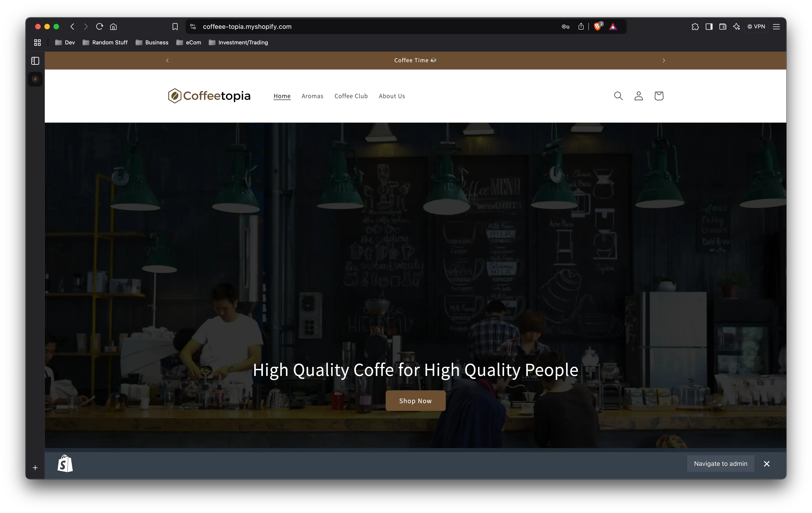Image resolution: width=812 pixels, height=513 pixels.
Task: Click Navigate to admin
Action: (x=720, y=464)
